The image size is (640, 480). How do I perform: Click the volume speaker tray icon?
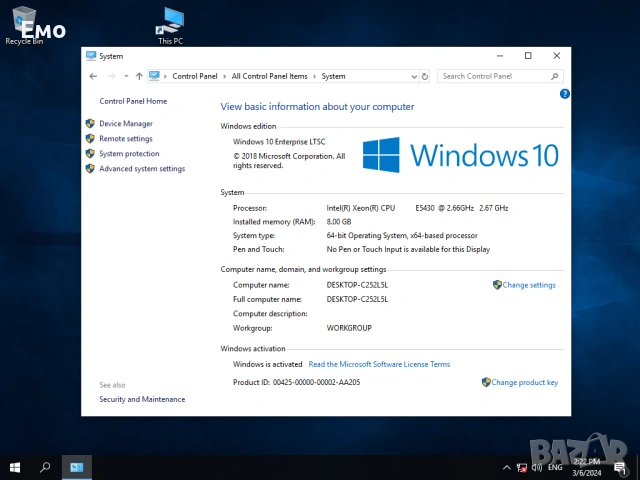(x=537, y=467)
